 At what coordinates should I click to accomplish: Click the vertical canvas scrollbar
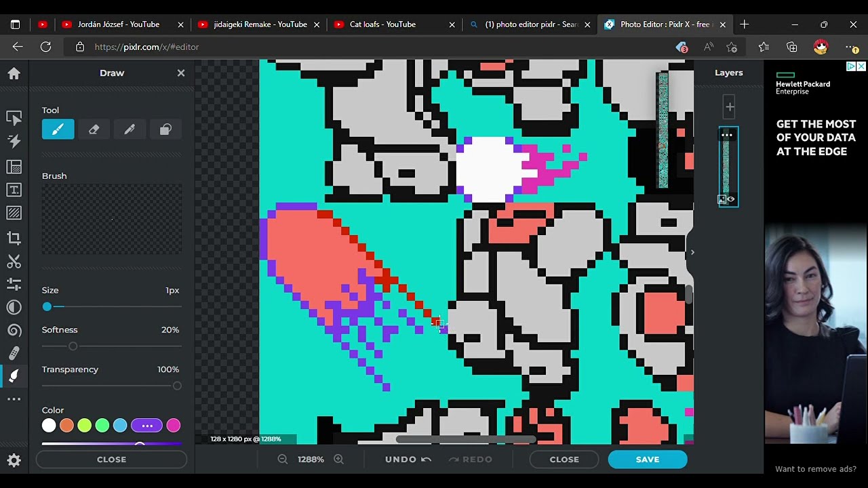689,294
